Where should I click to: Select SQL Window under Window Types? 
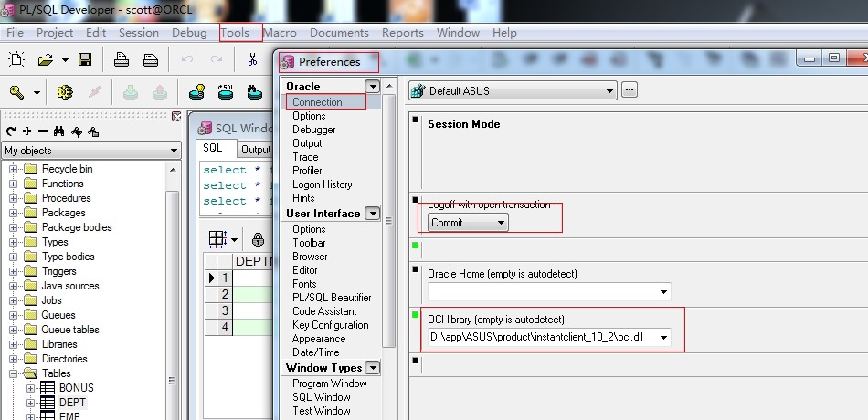click(321, 397)
